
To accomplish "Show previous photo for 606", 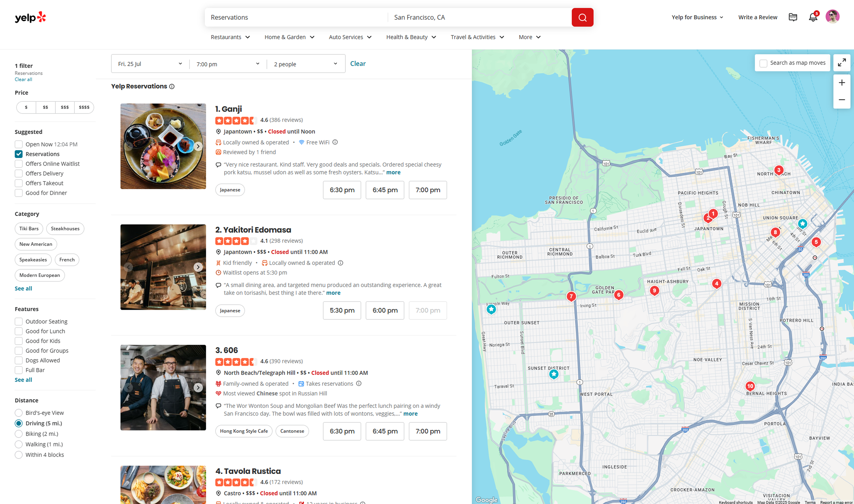I will tap(128, 388).
